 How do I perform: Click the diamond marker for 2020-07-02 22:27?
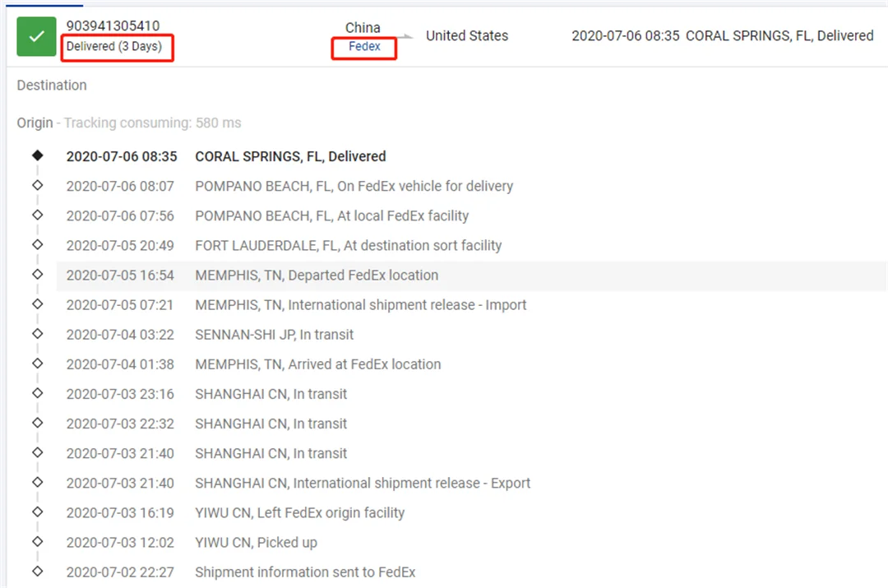[37, 571]
